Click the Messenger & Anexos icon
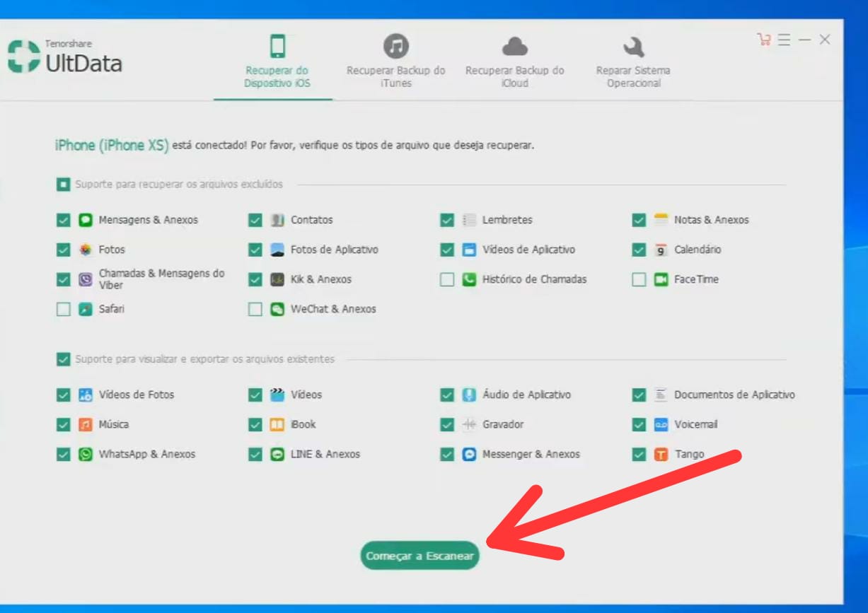868x613 pixels. click(x=469, y=455)
